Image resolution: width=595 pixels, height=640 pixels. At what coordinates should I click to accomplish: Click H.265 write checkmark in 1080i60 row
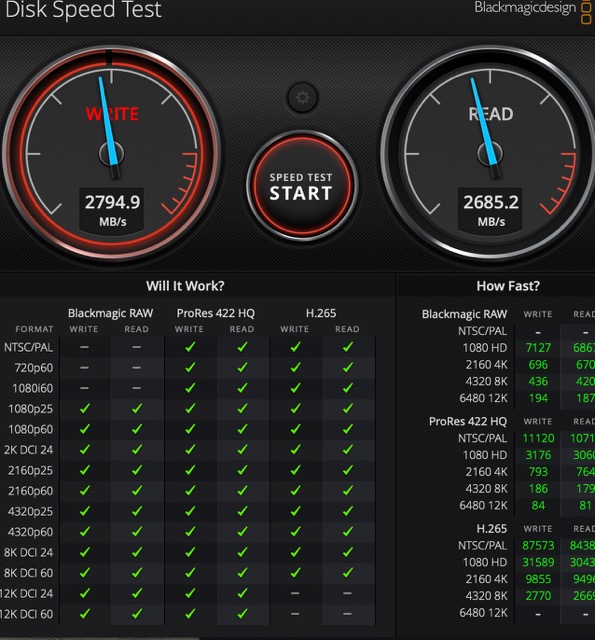pyautogui.click(x=295, y=388)
